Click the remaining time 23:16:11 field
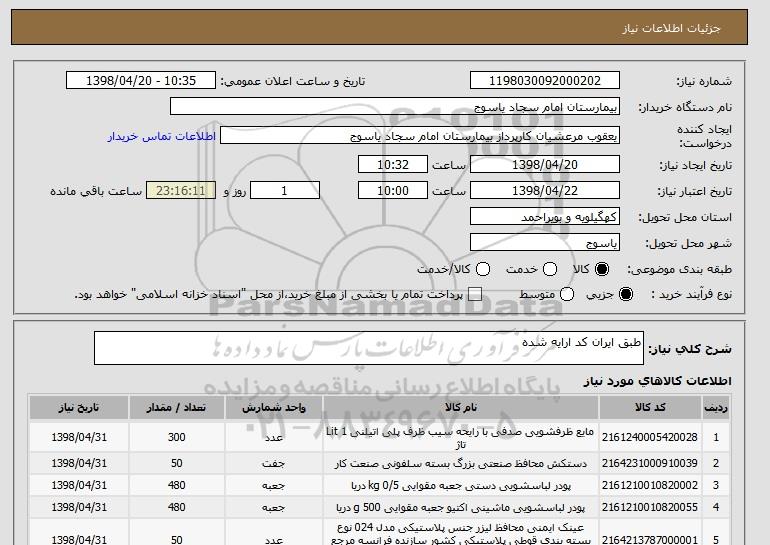 pyautogui.click(x=181, y=191)
